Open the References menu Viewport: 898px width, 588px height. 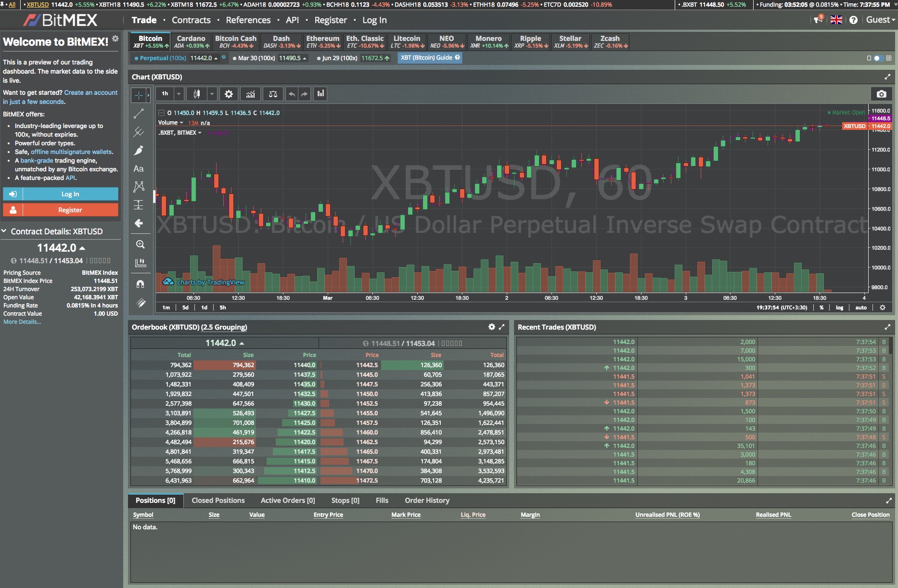(248, 20)
